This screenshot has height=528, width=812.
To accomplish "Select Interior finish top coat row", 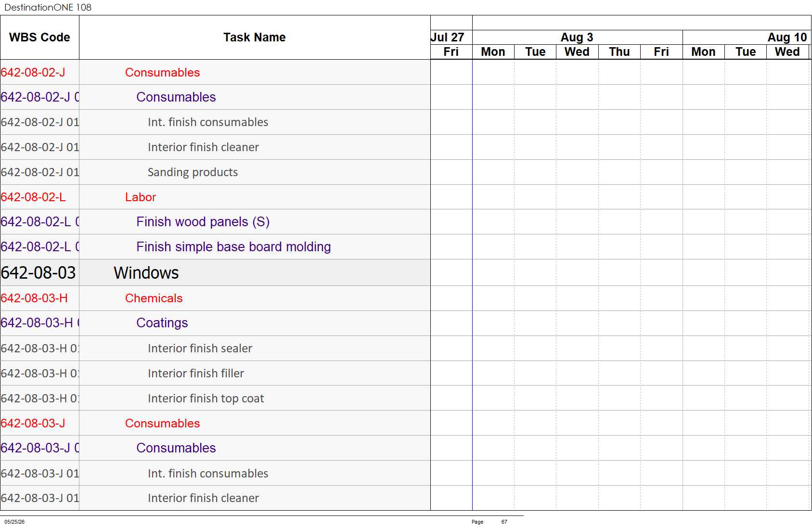I will pos(215,399).
